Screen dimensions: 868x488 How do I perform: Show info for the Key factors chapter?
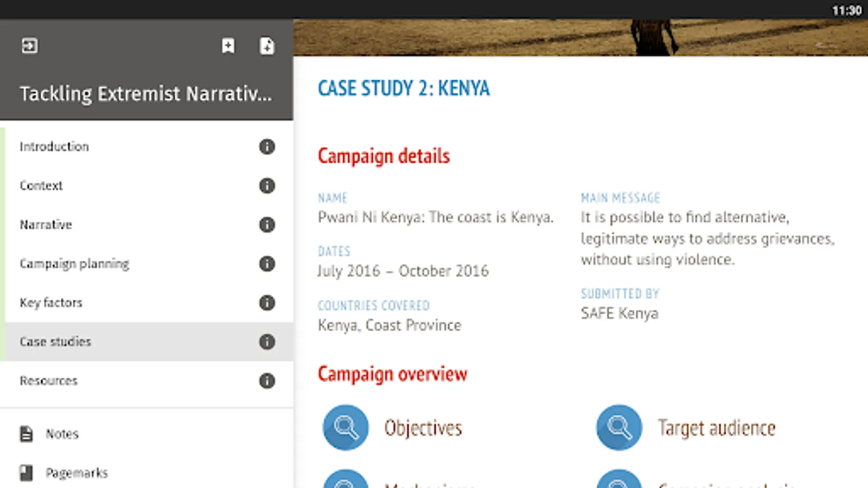pyautogui.click(x=267, y=303)
